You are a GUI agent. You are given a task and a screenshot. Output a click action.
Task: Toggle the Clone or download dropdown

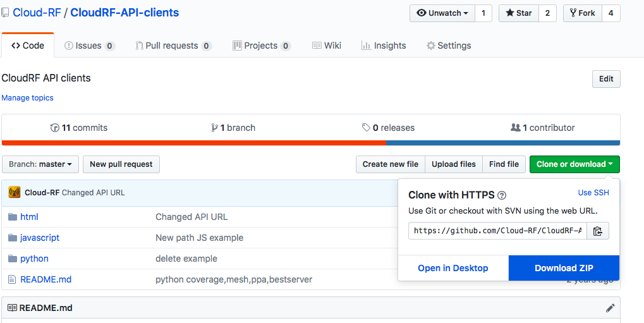574,164
